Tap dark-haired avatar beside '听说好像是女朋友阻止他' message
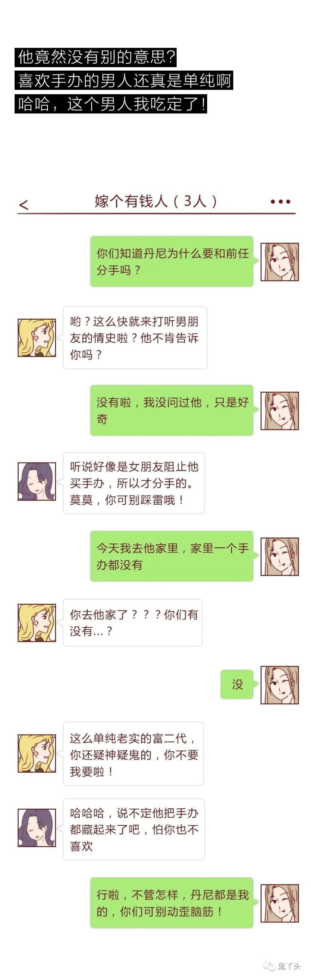311x980 pixels. point(37,481)
